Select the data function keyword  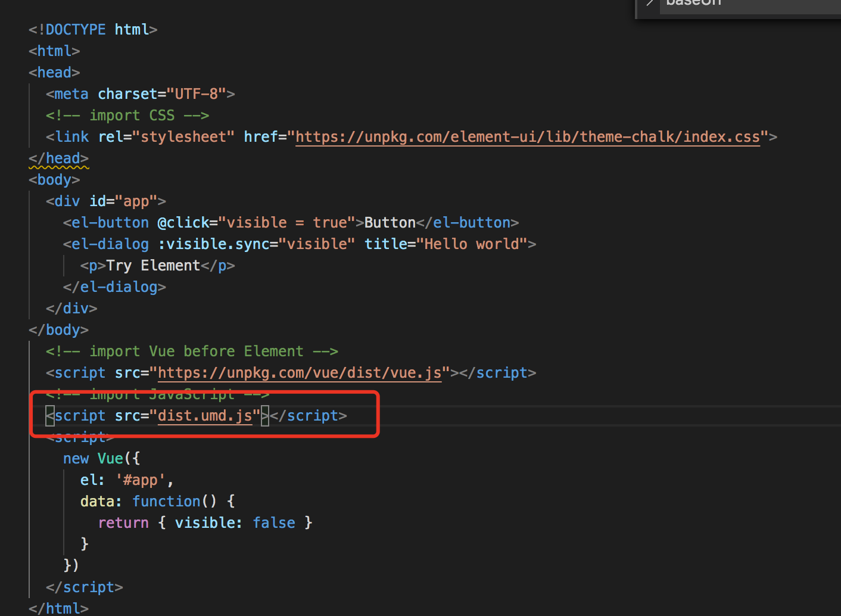(167, 501)
